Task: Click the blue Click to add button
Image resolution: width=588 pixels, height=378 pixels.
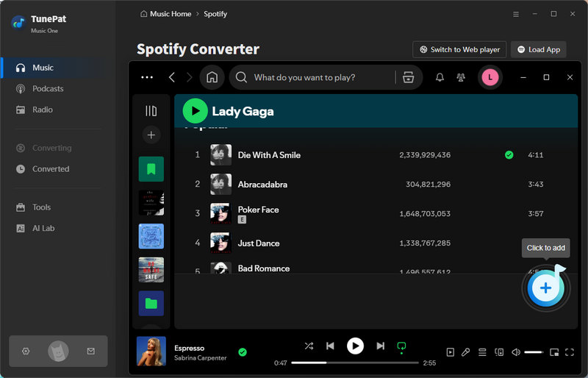Action: point(545,288)
